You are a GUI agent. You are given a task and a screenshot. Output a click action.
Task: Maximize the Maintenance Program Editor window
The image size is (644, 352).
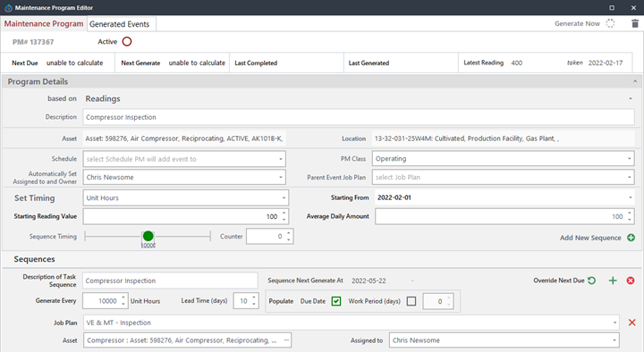click(x=612, y=7)
